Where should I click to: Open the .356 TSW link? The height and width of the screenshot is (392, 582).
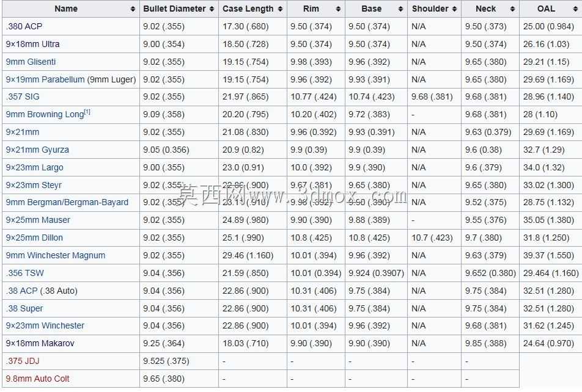click(25, 273)
